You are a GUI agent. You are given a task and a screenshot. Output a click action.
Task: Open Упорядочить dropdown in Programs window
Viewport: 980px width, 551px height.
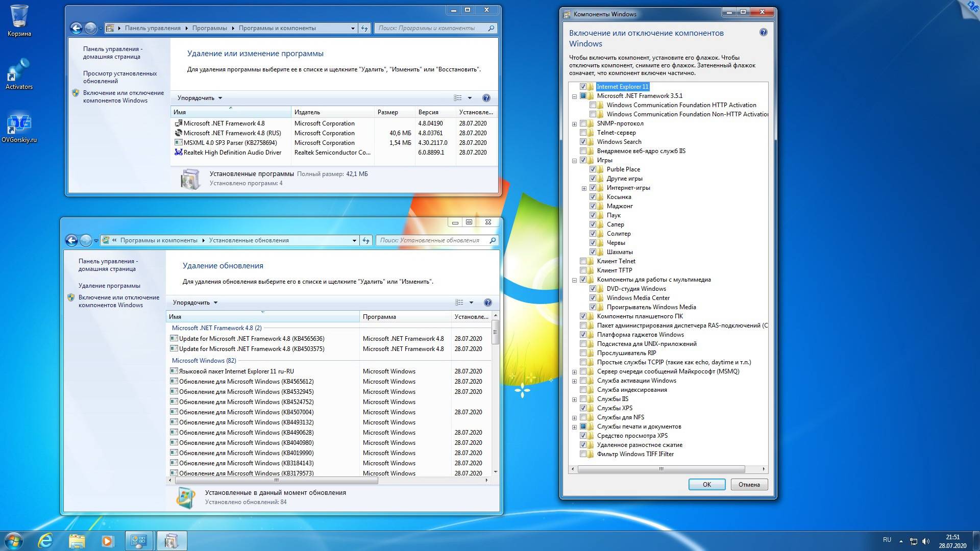200,98
